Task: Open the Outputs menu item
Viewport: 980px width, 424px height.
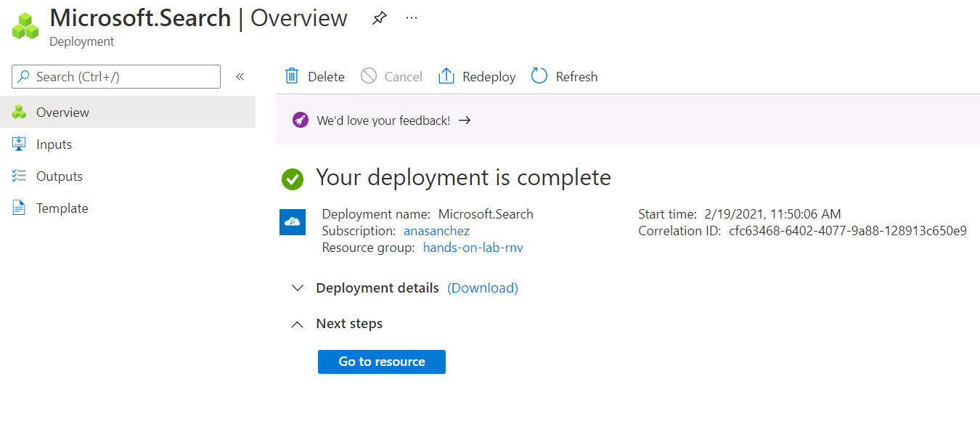Action: (128, 176)
